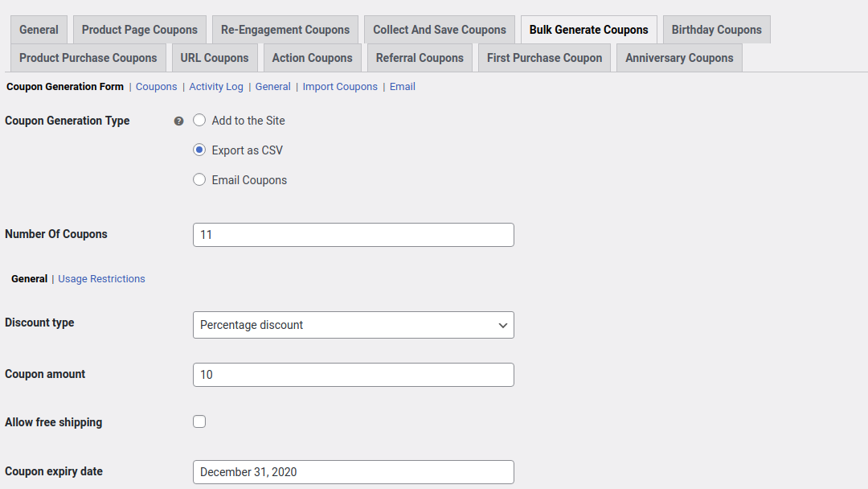The image size is (868, 489).
Task: Enable the Allow free shipping checkbox
Action: click(x=199, y=421)
